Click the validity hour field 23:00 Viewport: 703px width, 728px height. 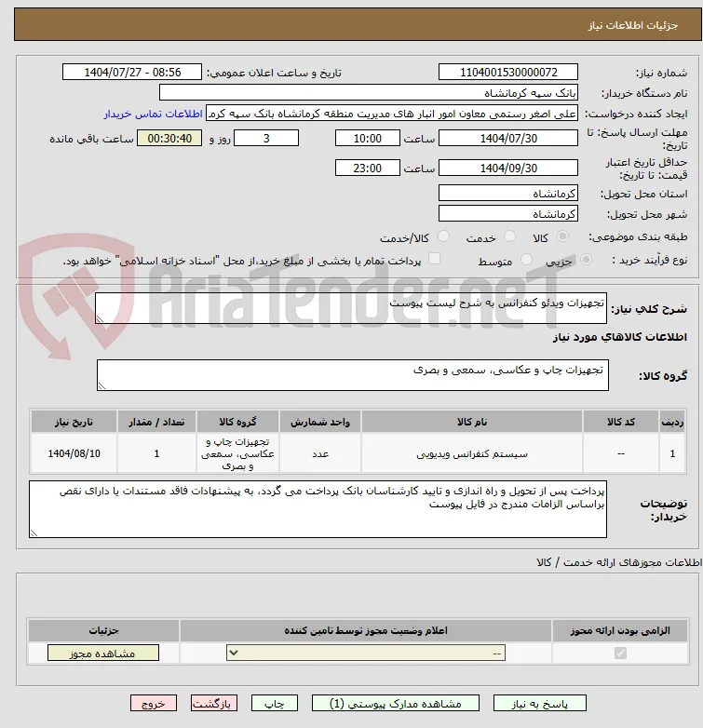coord(367,169)
